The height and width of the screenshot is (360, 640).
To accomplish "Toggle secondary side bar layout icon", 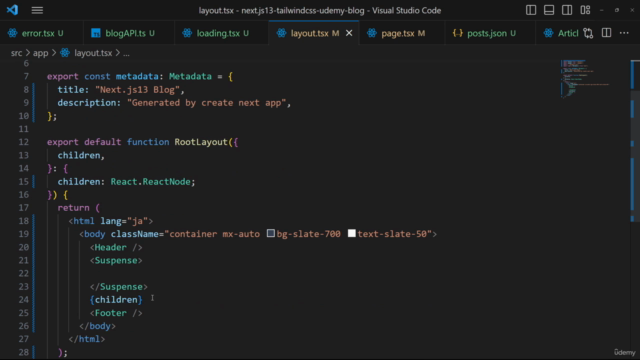I will (567, 10).
